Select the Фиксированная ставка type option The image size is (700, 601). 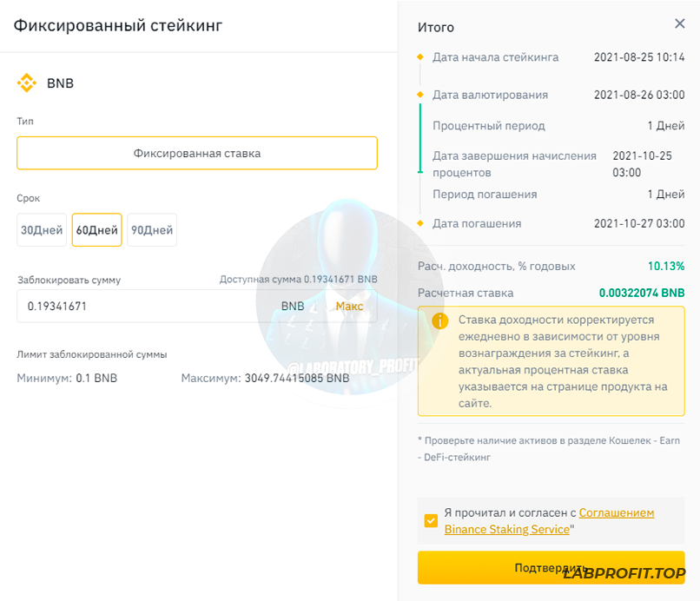point(197,153)
